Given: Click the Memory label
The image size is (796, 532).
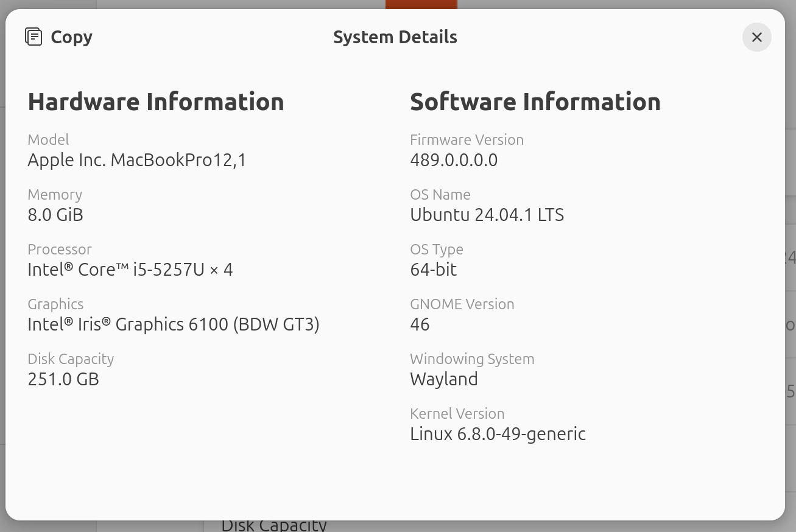Looking at the screenshot, I should coord(55,195).
